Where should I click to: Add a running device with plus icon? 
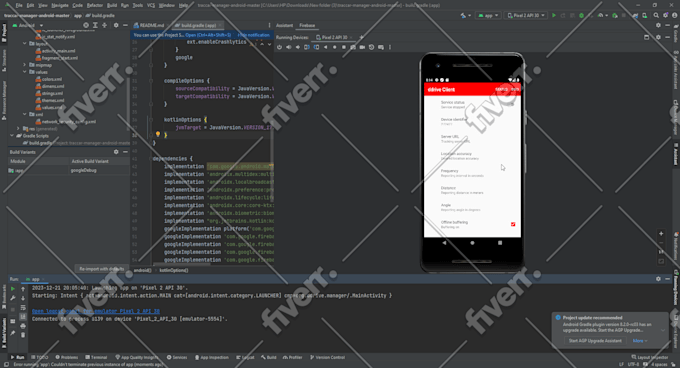[x=361, y=37]
